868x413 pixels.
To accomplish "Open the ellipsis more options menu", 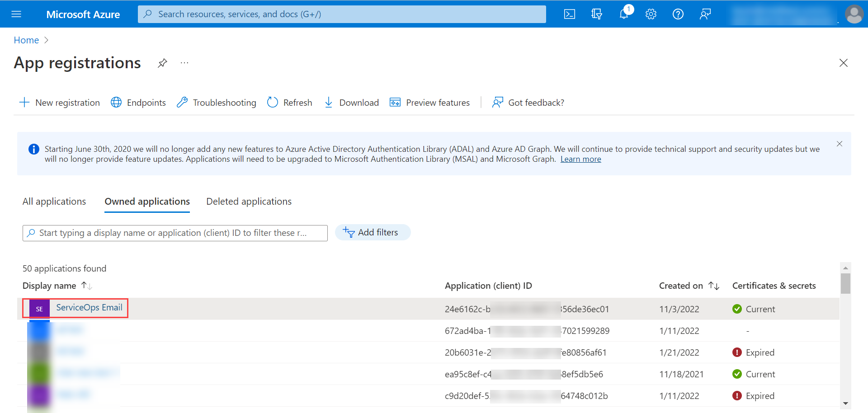I will 184,63.
